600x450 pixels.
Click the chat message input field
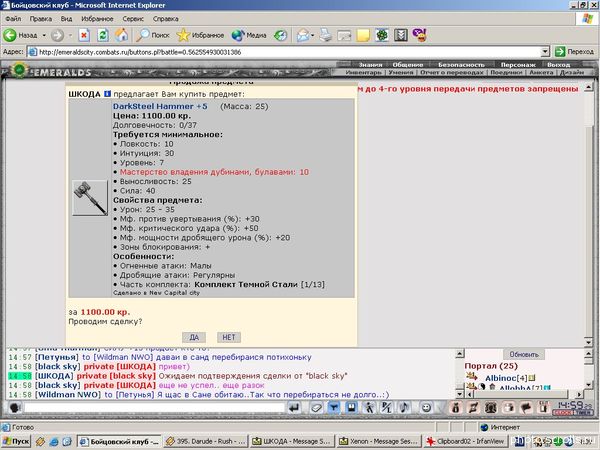coord(155,408)
